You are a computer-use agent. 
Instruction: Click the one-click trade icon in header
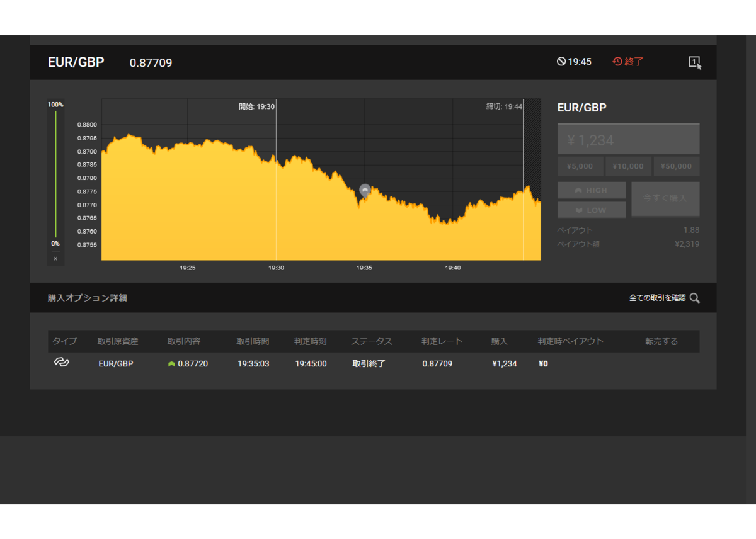point(695,62)
